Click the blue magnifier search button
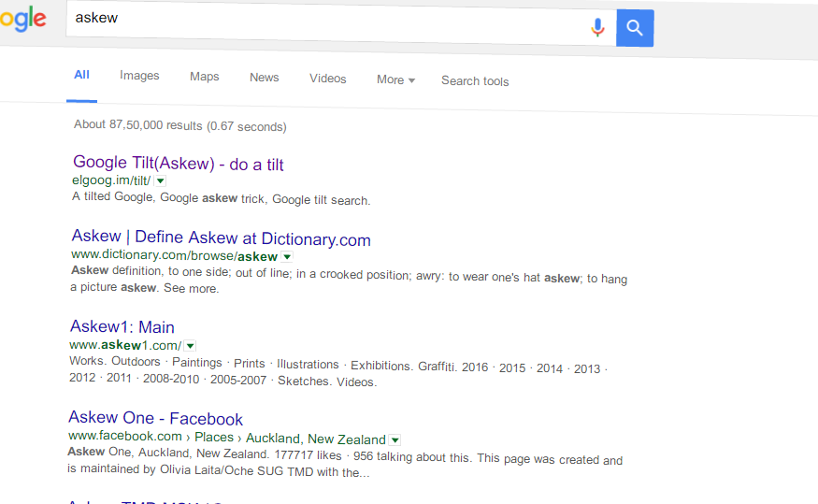Viewport: 818px width, 504px height. pos(635,28)
